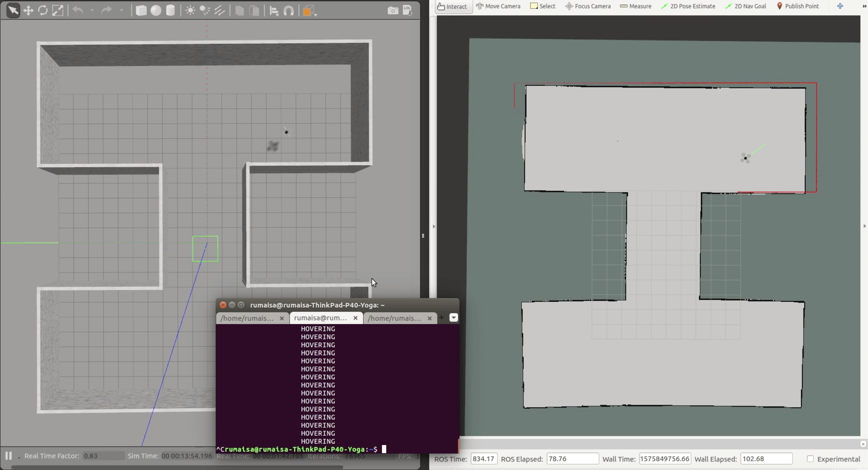Enable the Experimental checkbox in RViz
868x470 pixels.
click(x=811, y=459)
